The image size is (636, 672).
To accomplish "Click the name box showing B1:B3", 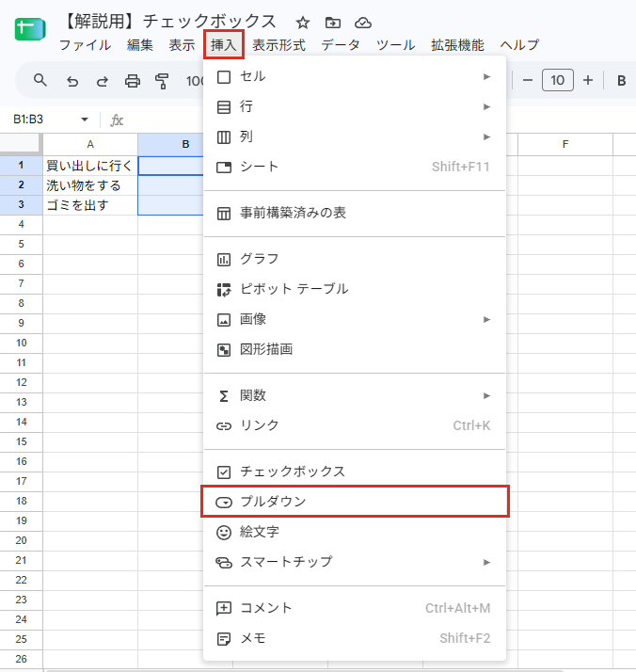I will (x=28, y=120).
